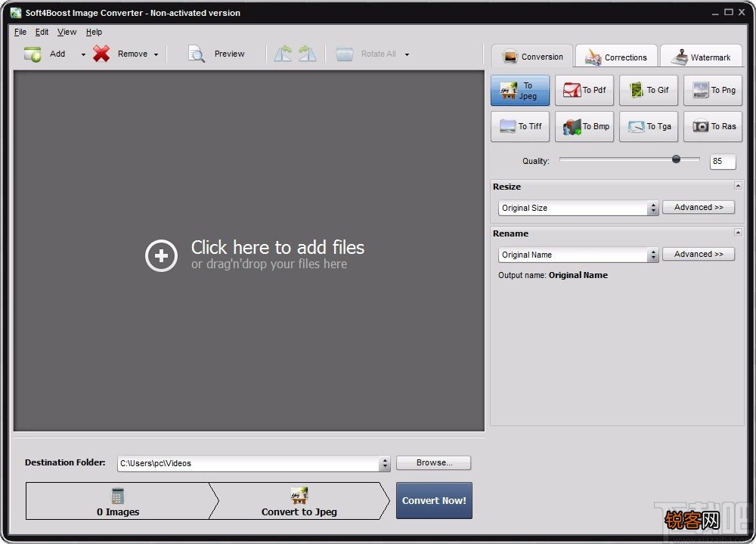Image resolution: width=756 pixels, height=544 pixels.
Task: Click the Quality slider track left end
Action: click(x=562, y=159)
